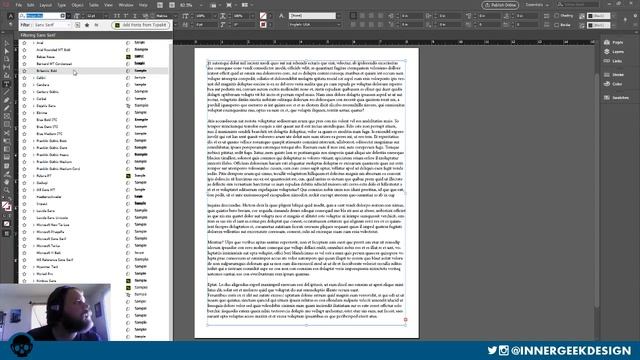Screen dimensions: 640x360
Task: Favorite the Century Gothic font star
Action: click(24, 92)
